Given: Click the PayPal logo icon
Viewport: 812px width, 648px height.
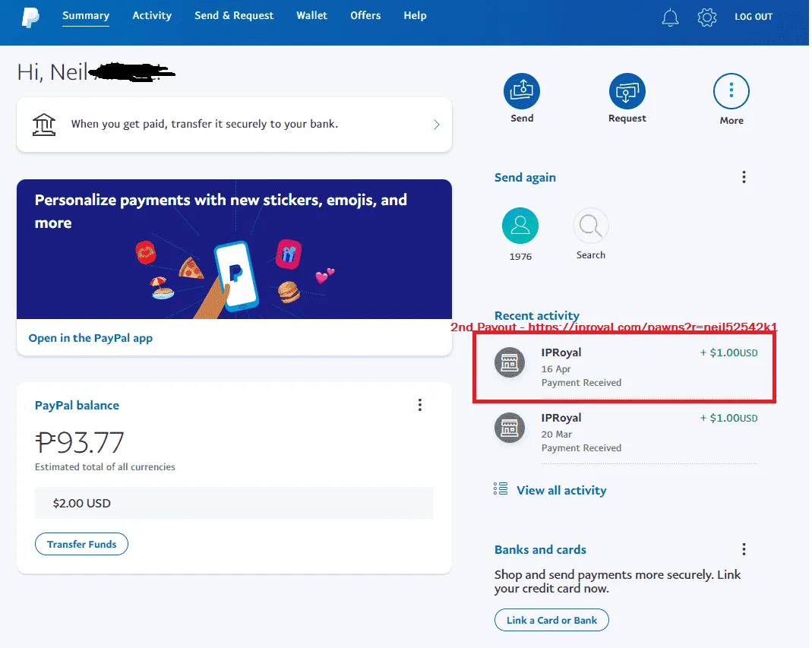Looking at the screenshot, I should 30,17.
